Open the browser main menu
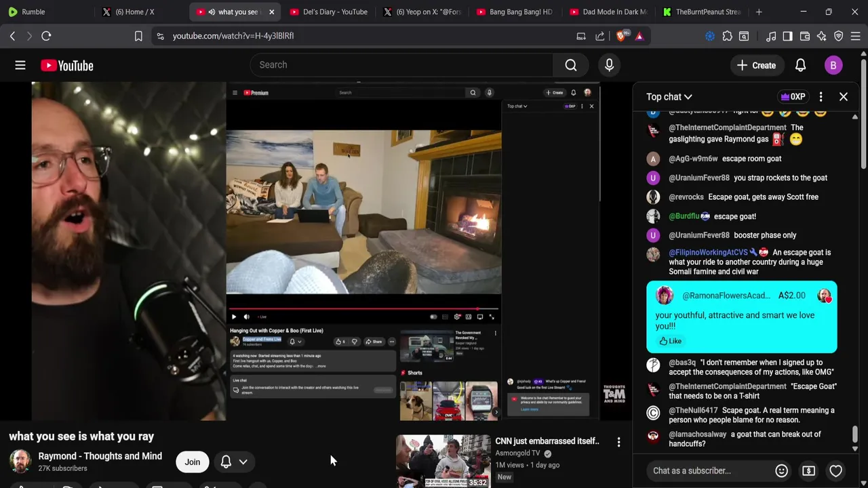This screenshot has width=868, height=488. point(856,36)
